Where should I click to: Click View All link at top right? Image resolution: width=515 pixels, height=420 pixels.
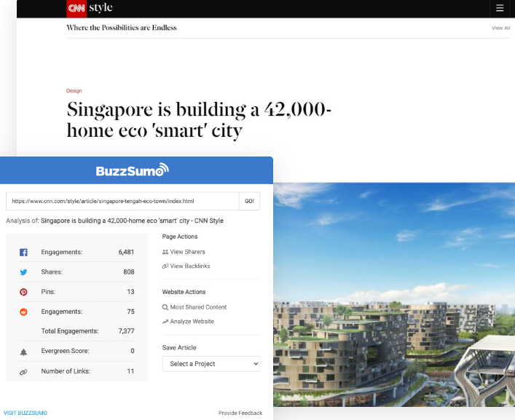[500, 28]
